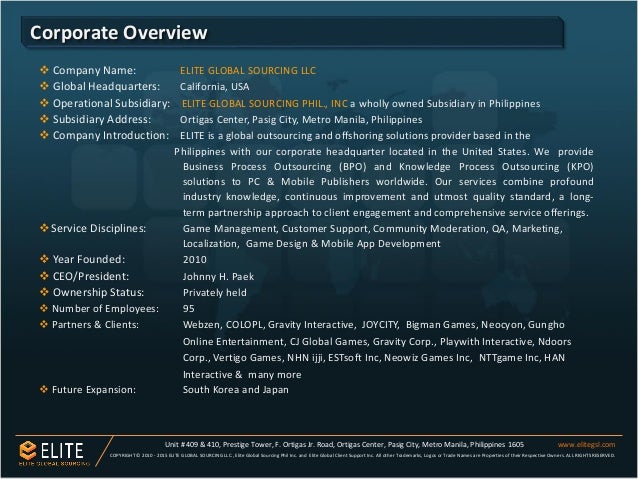638x479 pixels.
Task: Click the 2010 year value
Action: click(x=194, y=260)
